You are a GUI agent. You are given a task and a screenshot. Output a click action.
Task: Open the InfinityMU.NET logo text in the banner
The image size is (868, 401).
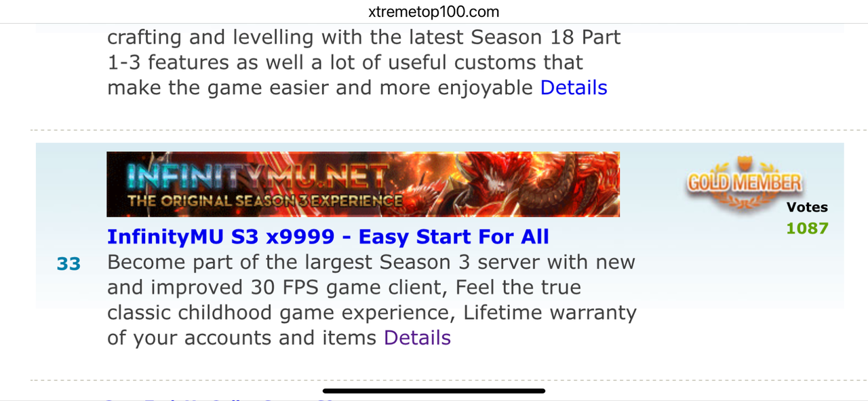[x=256, y=178]
